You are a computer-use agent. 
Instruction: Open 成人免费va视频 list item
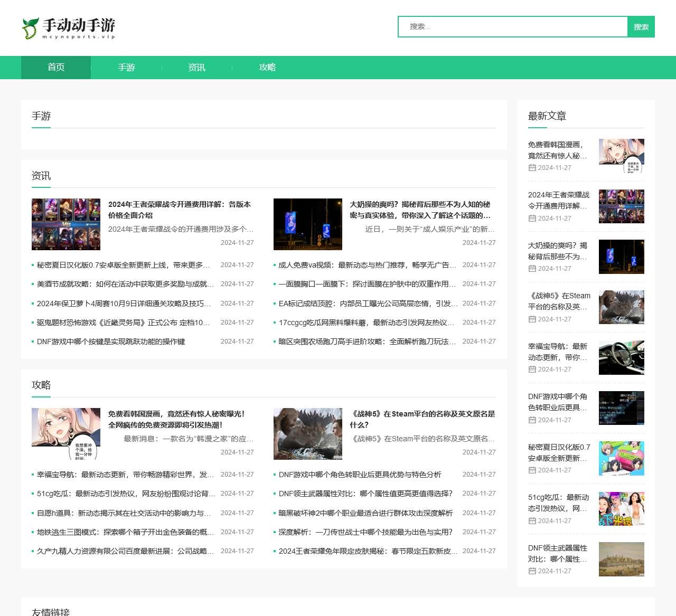click(368, 265)
